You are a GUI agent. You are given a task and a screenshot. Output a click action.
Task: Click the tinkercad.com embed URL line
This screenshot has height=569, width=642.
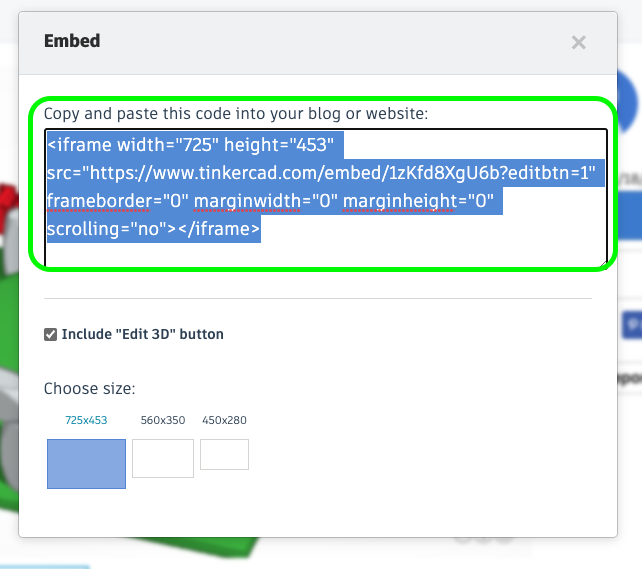click(x=321, y=173)
